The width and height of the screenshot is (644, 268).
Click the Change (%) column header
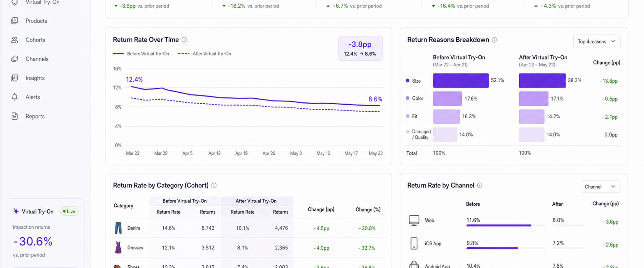368,209
